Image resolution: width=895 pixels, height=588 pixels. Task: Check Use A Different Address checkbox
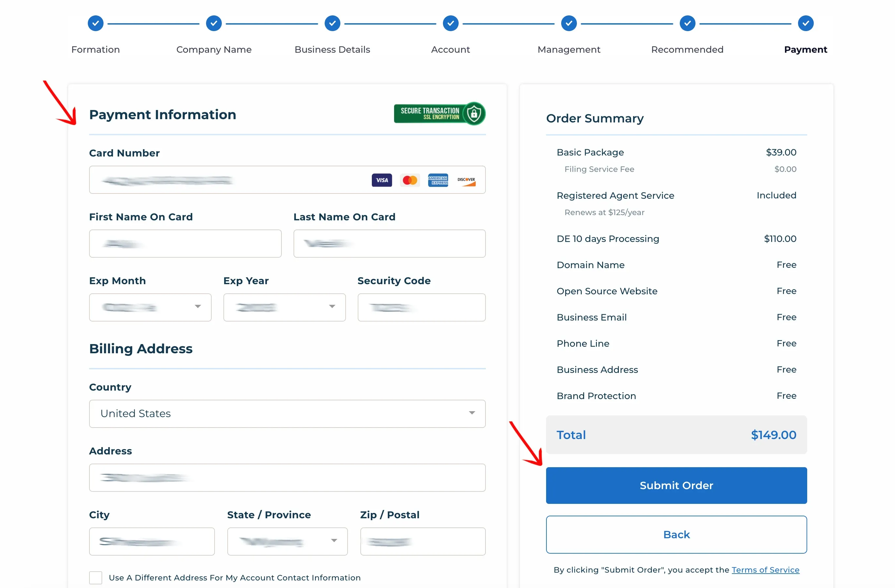pos(96,578)
